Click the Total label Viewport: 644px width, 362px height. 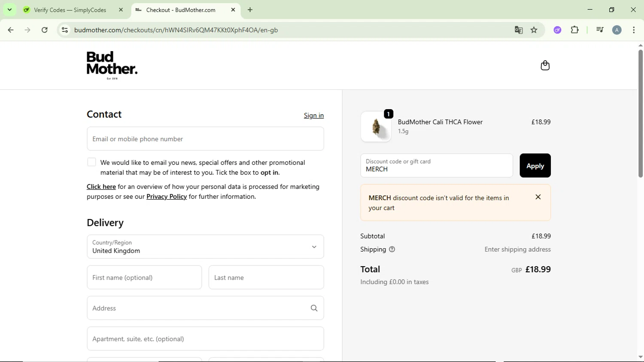pyautogui.click(x=370, y=269)
